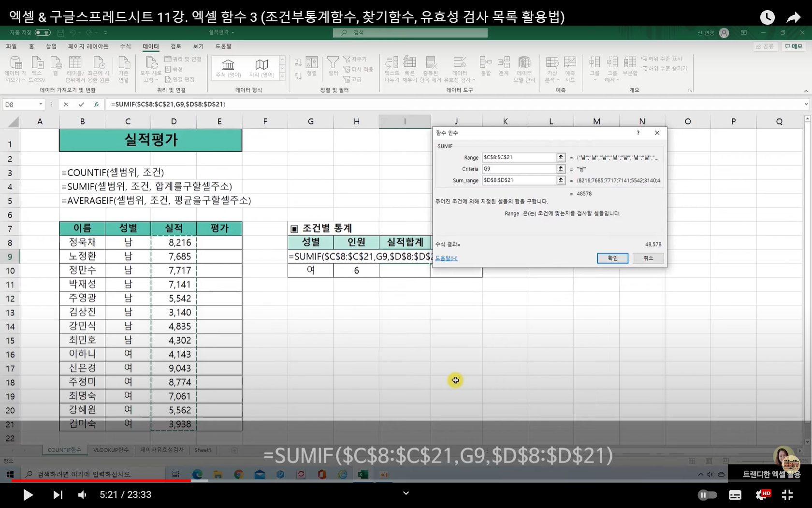This screenshot has width=812, height=508.
Task: Switch to the 데이타유효성검사 sheet tab
Action: point(162,450)
